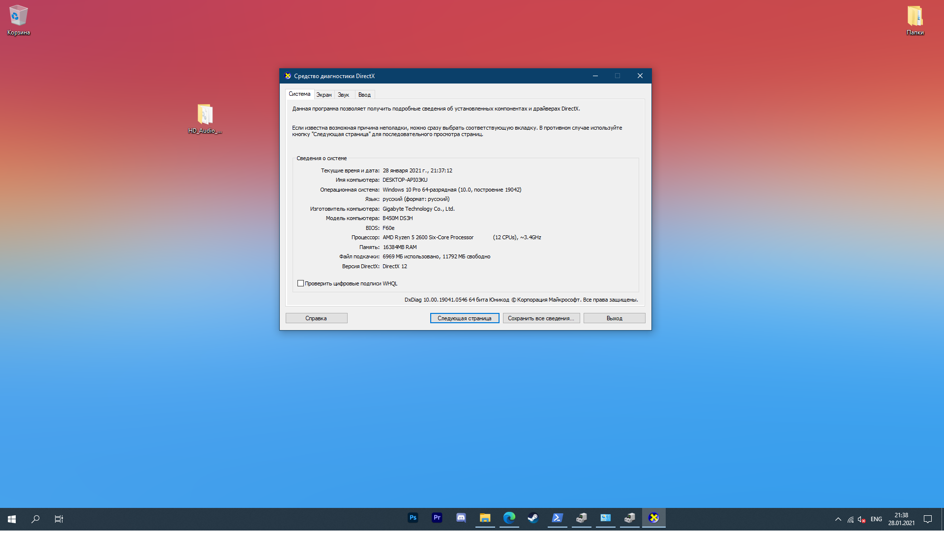Viewport: 944px width, 560px height.
Task: Click the muted volume tray icon
Action: coord(862,519)
